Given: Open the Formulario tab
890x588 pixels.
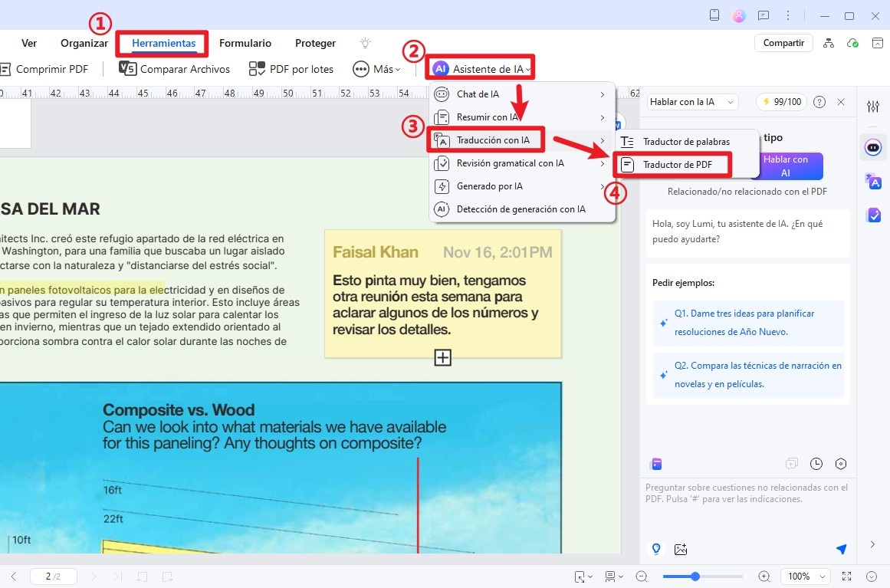Looking at the screenshot, I should [x=245, y=43].
